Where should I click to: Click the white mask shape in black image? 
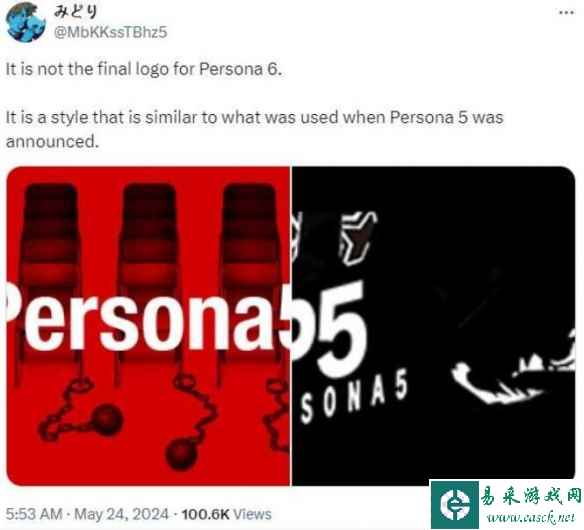[x=358, y=237]
